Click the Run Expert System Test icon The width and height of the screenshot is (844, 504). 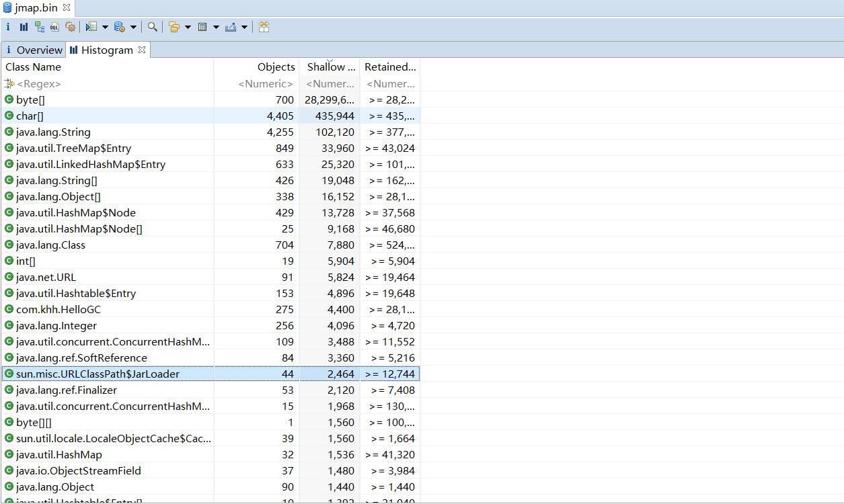91,27
